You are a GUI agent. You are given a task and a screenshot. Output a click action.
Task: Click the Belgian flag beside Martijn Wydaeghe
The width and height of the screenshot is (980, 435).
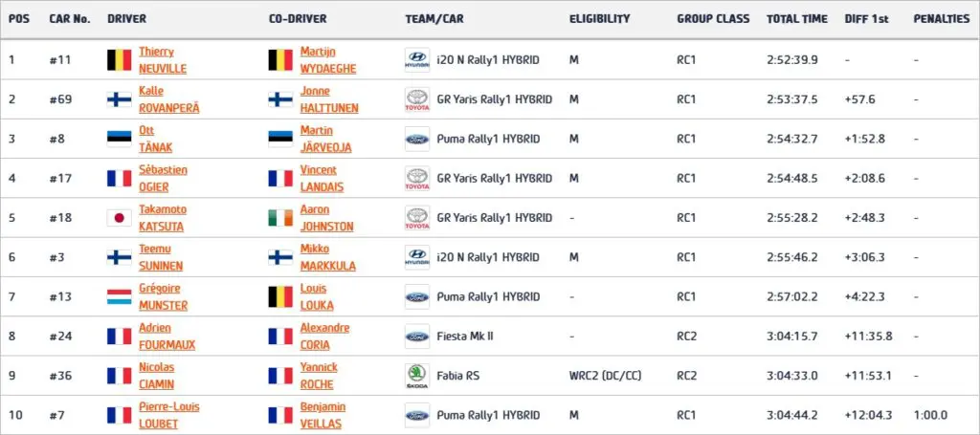[x=280, y=60]
